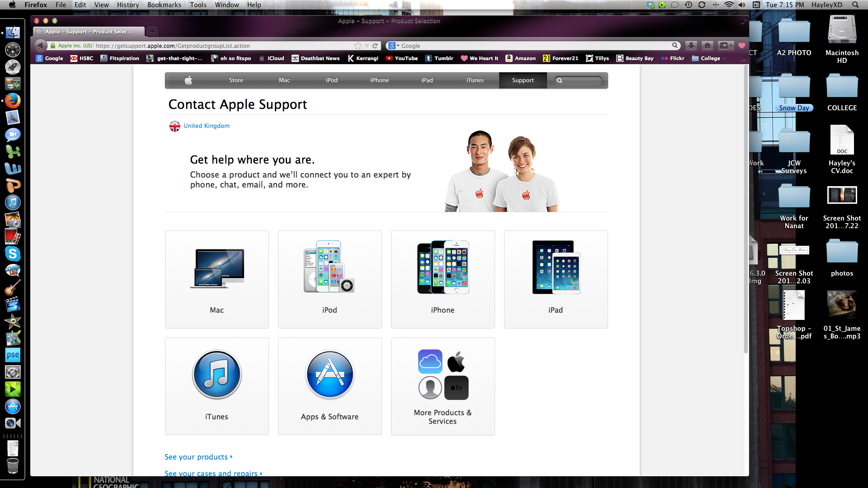Viewport: 868px width, 488px height.
Task: Open the Bookmarks menu in the menu bar
Action: 164,5
